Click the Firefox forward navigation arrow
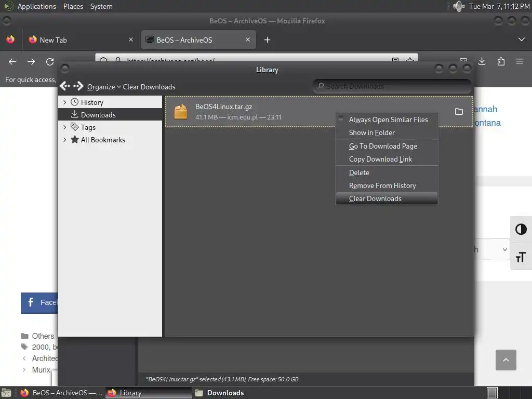 coord(31,61)
